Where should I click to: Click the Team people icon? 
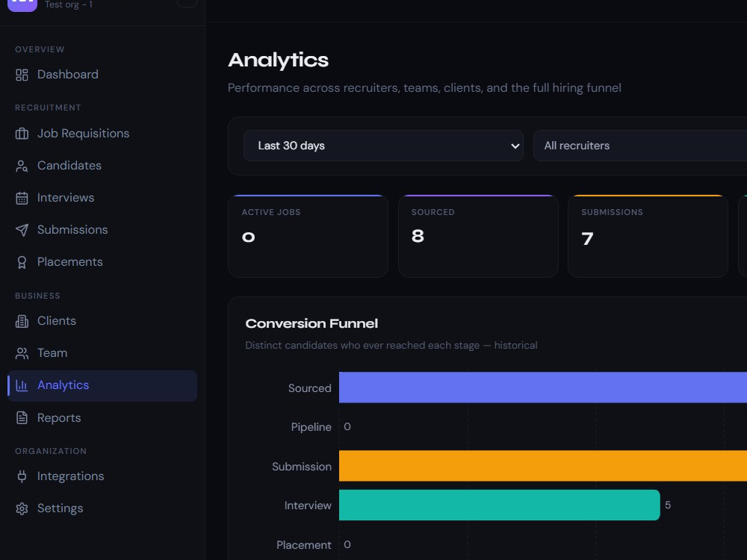[x=22, y=353]
